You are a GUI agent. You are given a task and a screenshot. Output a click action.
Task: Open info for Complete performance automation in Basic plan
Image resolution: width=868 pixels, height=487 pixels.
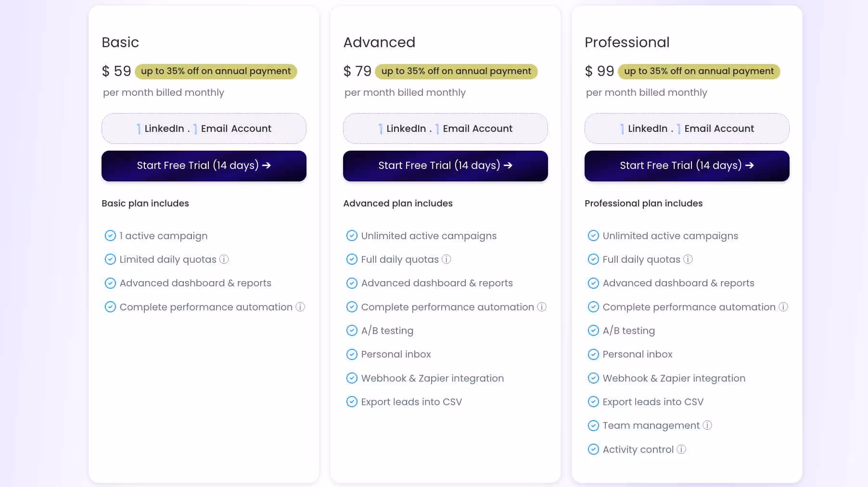pyautogui.click(x=301, y=307)
